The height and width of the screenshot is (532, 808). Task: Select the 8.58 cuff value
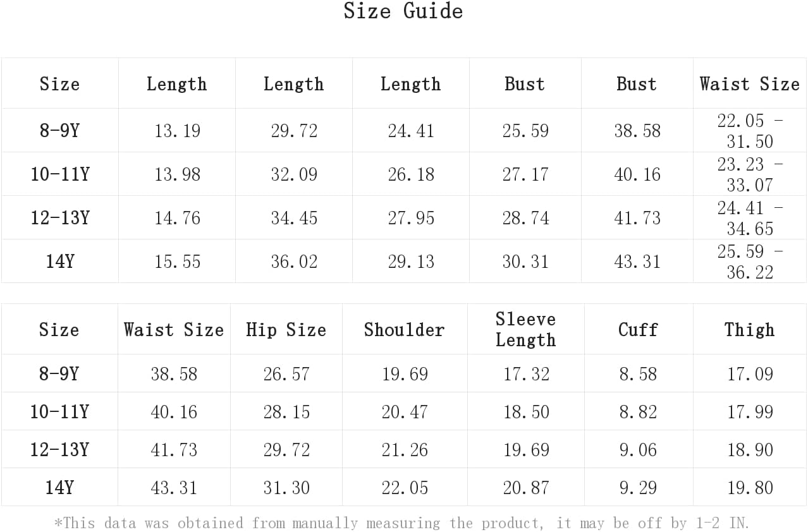(x=638, y=373)
